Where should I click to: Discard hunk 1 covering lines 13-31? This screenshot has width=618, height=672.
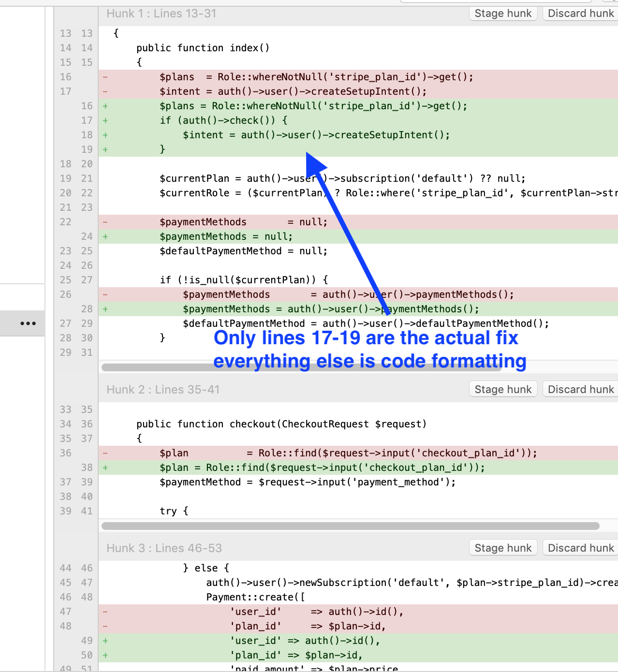[x=580, y=14]
